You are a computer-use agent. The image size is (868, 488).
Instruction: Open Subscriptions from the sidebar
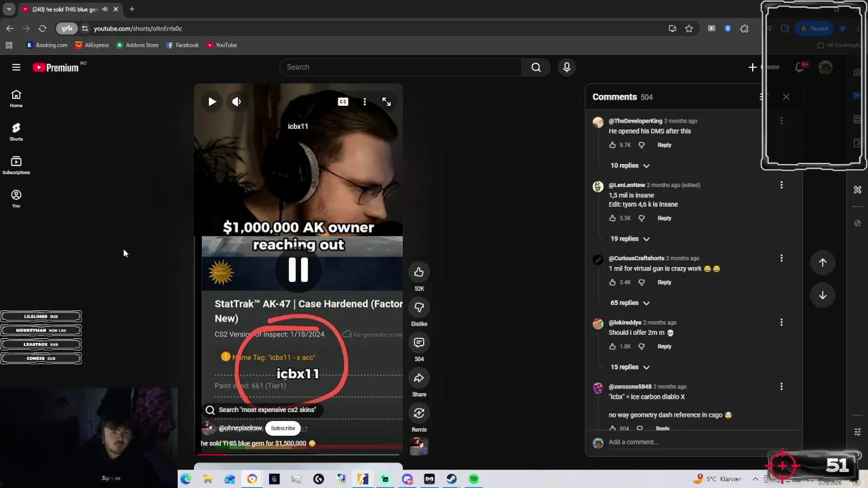click(16, 165)
